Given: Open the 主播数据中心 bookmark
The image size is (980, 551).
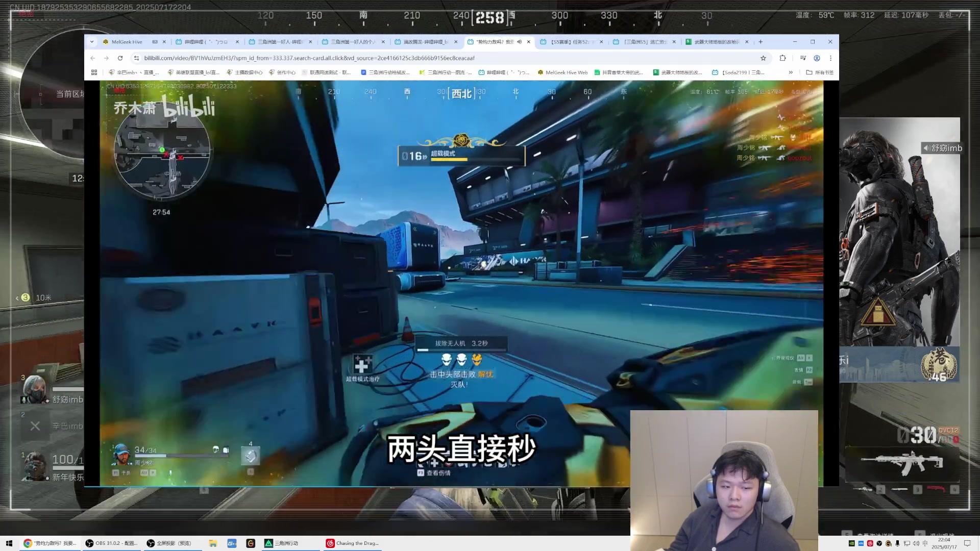Looking at the screenshot, I should (x=244, y=72).
